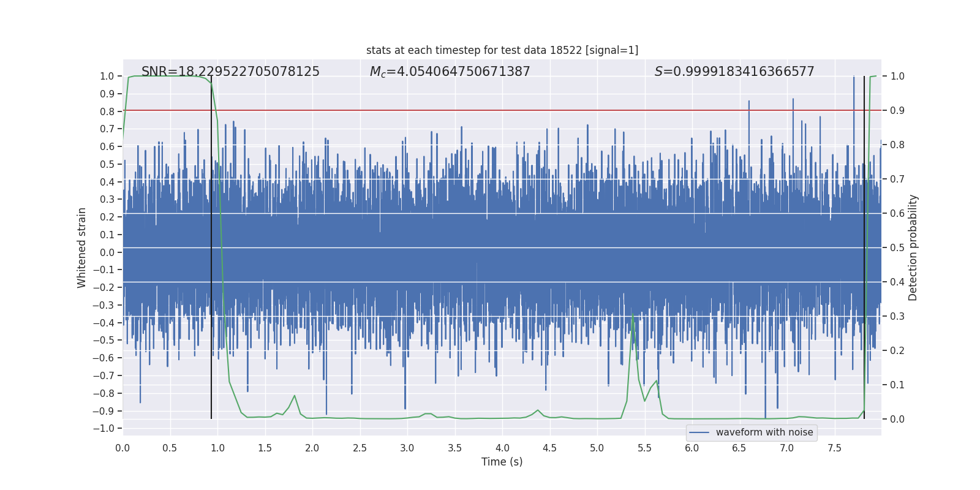Click the blue line sample in legend

[x=699, y=432]
